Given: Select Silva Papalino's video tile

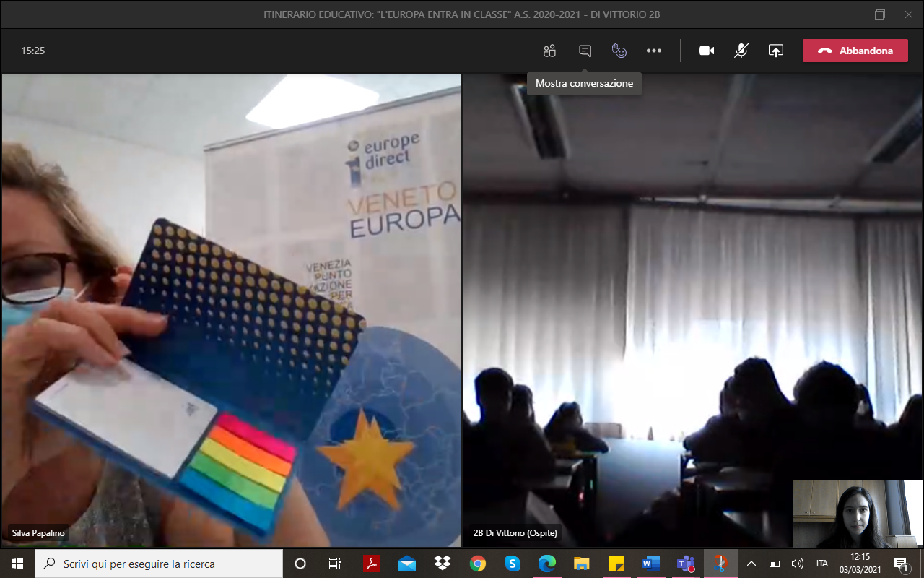Looking at the screenshot, I should [x=231, y=310].
